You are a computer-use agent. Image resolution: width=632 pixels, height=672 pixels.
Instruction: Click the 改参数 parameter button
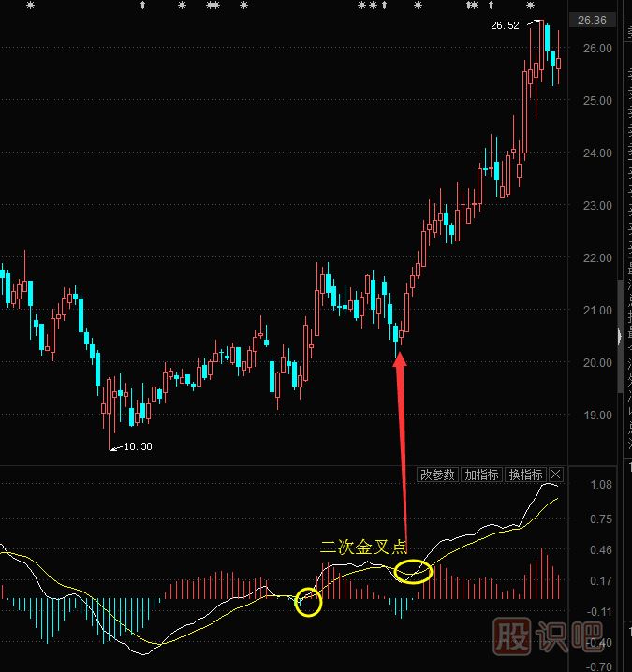[x=437, y=475]
